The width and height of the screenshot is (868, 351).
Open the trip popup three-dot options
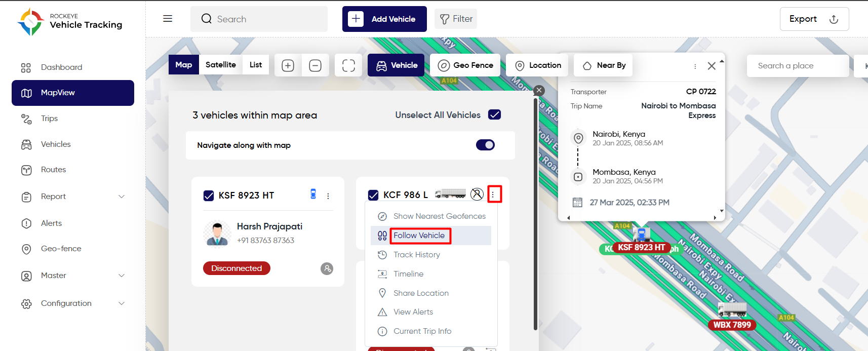695,66
